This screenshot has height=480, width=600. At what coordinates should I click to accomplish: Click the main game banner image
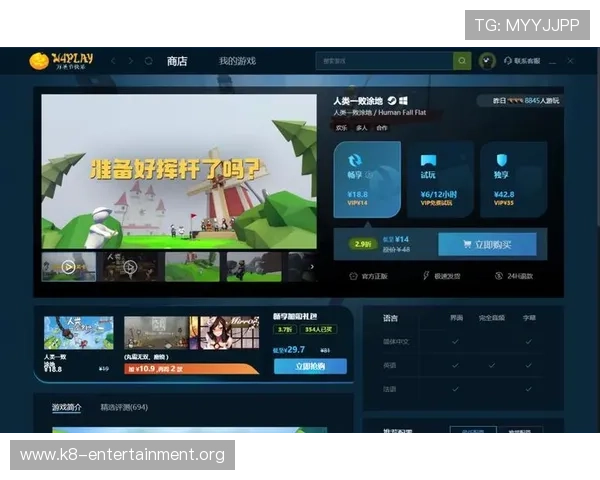pyautogui.click(x=179, y=171)
